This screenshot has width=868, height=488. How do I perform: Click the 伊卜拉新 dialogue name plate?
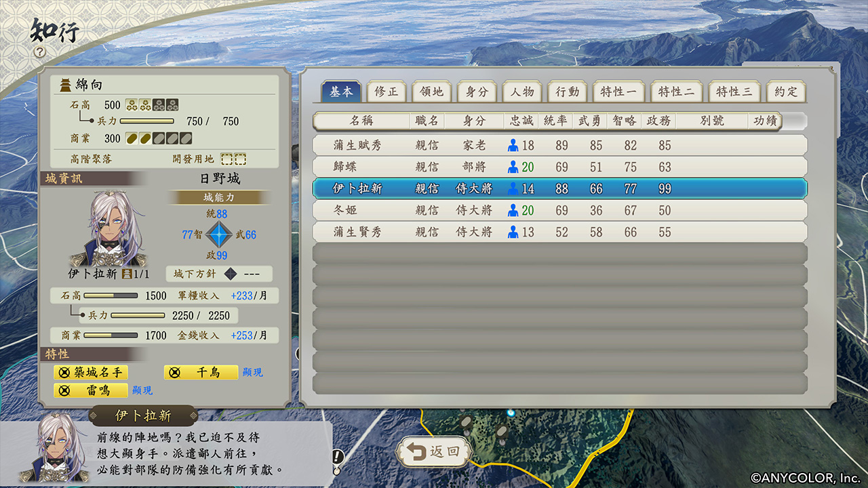[x=143, y=415]
